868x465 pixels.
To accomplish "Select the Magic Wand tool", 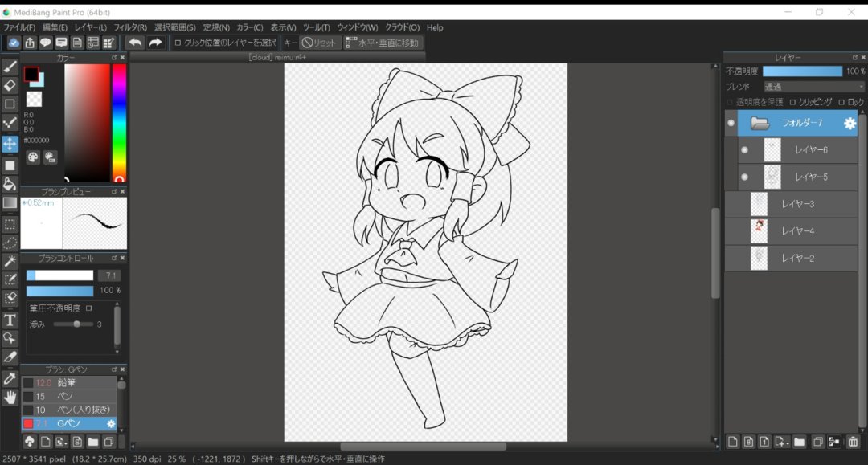I will 10,261.
